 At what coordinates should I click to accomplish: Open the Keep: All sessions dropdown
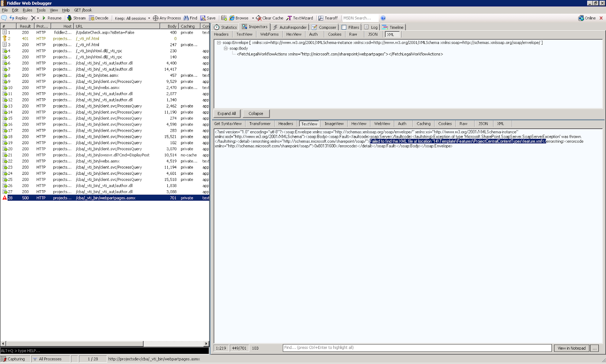(x=131, y=18)
